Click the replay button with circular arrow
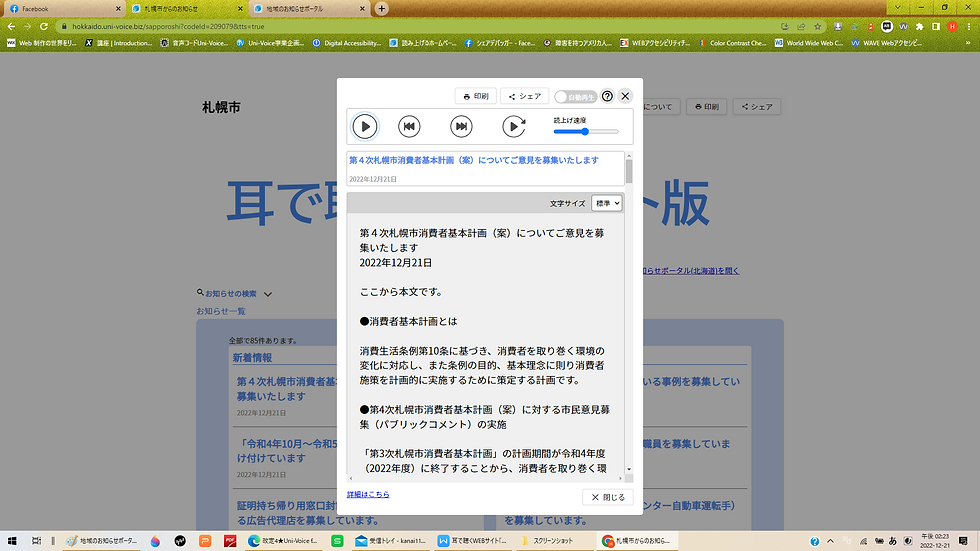This screenshot has width=980, height=551. tap(514, 127)
